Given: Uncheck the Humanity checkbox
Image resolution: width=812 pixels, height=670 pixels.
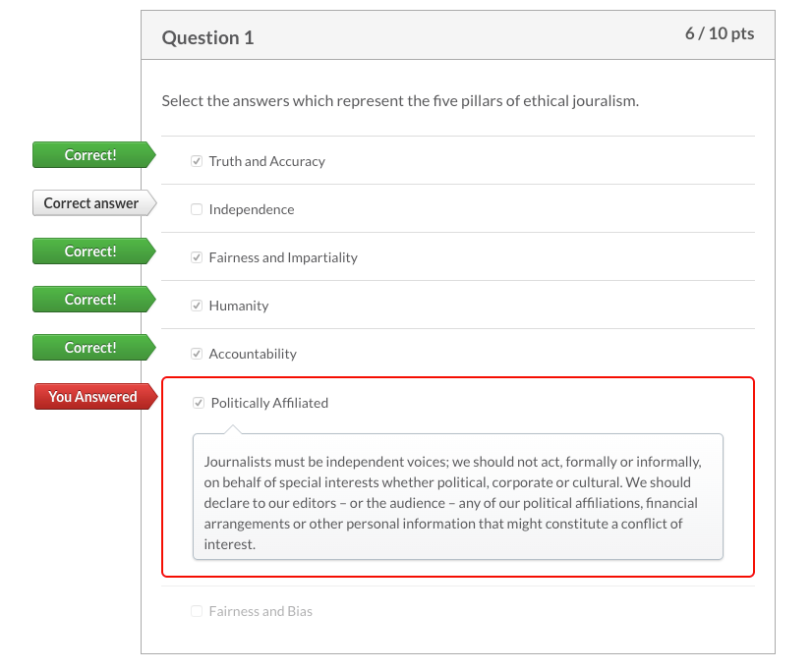Looking at the screenshot, I should [x=197, y=306].
